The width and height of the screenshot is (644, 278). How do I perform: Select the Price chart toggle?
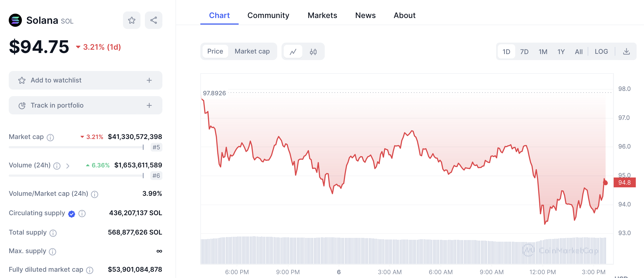215,51
